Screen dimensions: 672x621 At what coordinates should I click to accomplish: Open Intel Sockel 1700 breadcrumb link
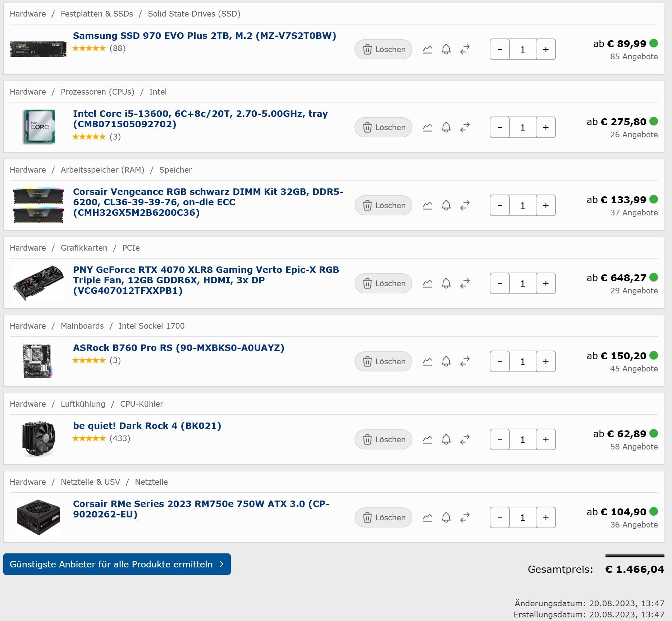[x=151, y=326]
